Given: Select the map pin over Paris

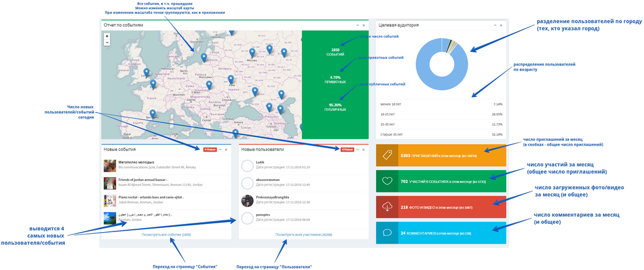Looking at the screenshot, I should (153, 85).
